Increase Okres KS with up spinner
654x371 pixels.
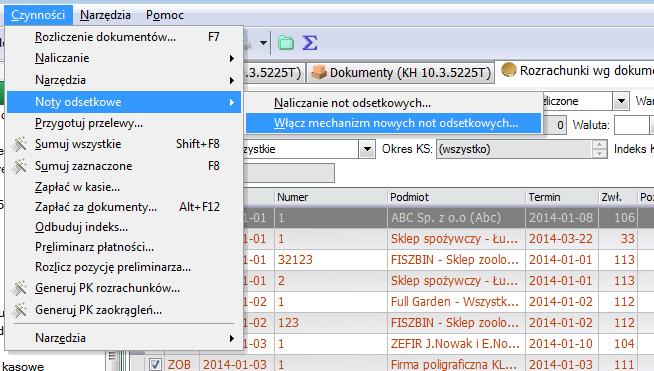599,145
